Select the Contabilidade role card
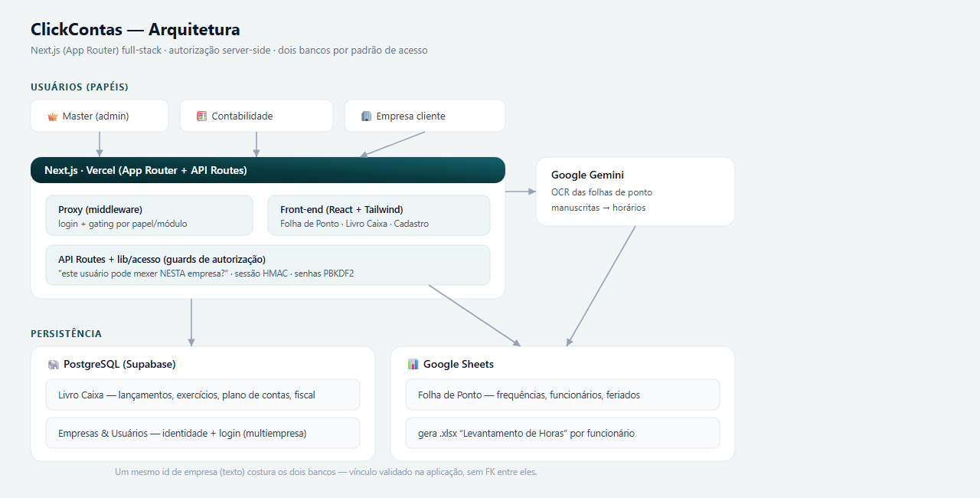 [x=256, y=116]
